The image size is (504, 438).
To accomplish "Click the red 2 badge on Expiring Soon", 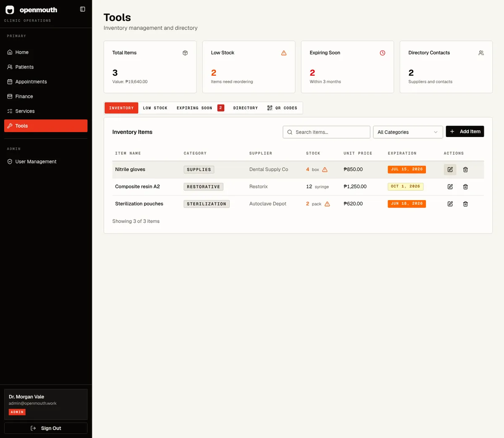I will (220, 108).
